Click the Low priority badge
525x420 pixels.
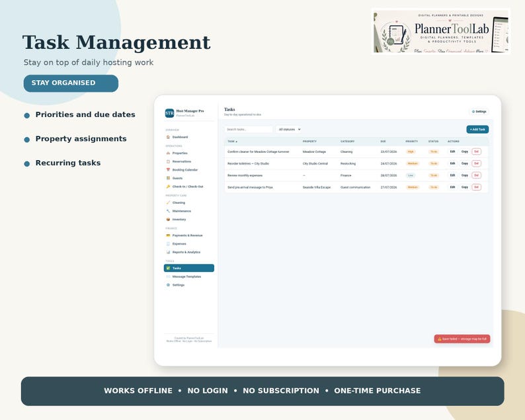coord(411,175)
